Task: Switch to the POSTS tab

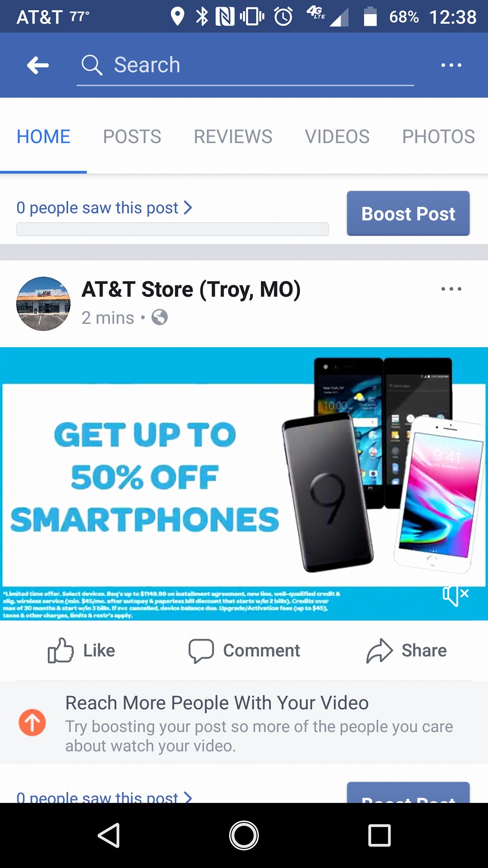Action: pos(132,137)
